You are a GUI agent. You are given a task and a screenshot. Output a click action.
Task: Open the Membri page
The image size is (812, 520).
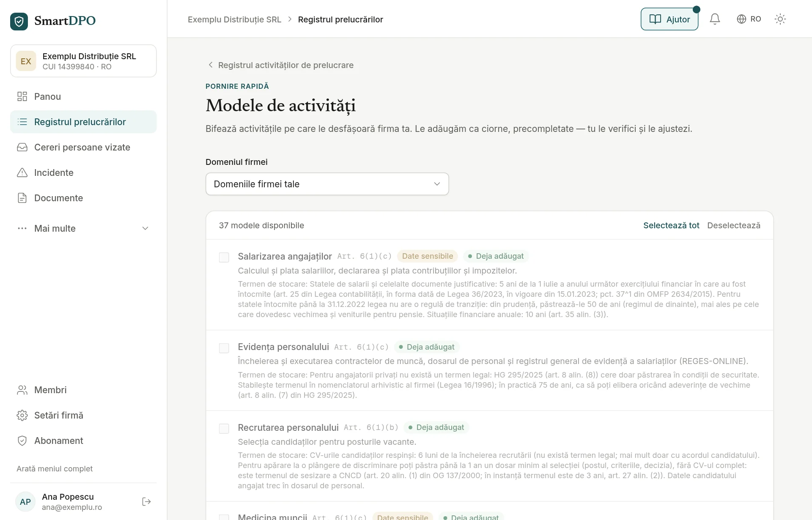[x=83, y=390]
